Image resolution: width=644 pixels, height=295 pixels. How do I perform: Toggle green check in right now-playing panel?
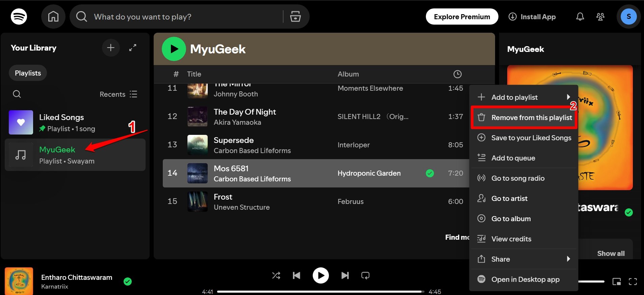(629, 212)
